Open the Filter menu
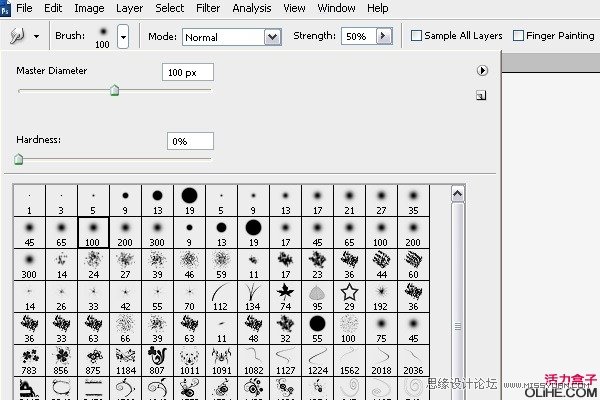Viewport: 600px width, 400px height. tap(208, 8)
